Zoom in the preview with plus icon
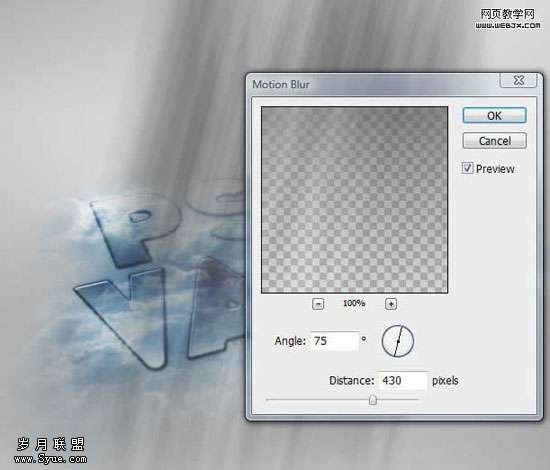Screen dimensions: 550x470 pyautogui.click(x=391, y=304)
